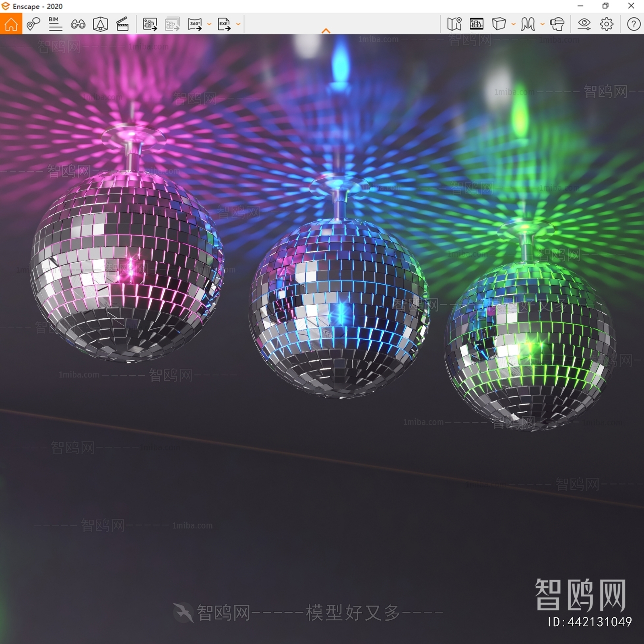Open general settings gear icon

(607, 24)
